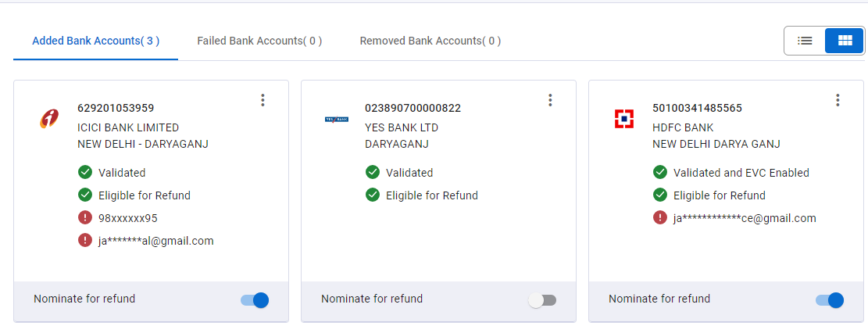
Task: Select the Added Bank Accounts tab
Action: click(x=96, y=41)
